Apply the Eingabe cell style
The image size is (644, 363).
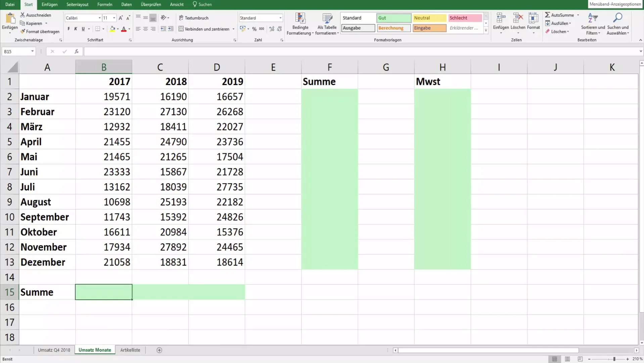coord(429,28)
